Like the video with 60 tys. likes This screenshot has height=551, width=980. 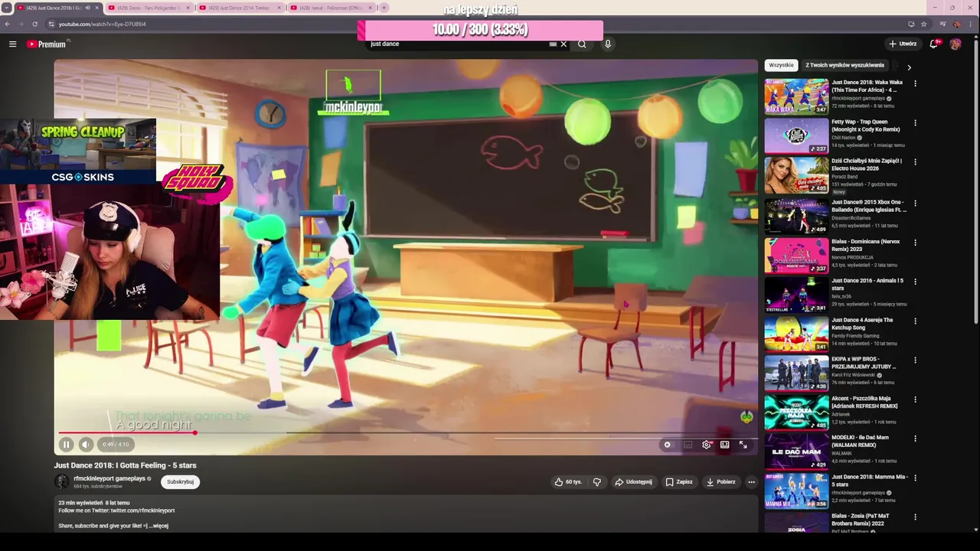(x=568, y=482)
